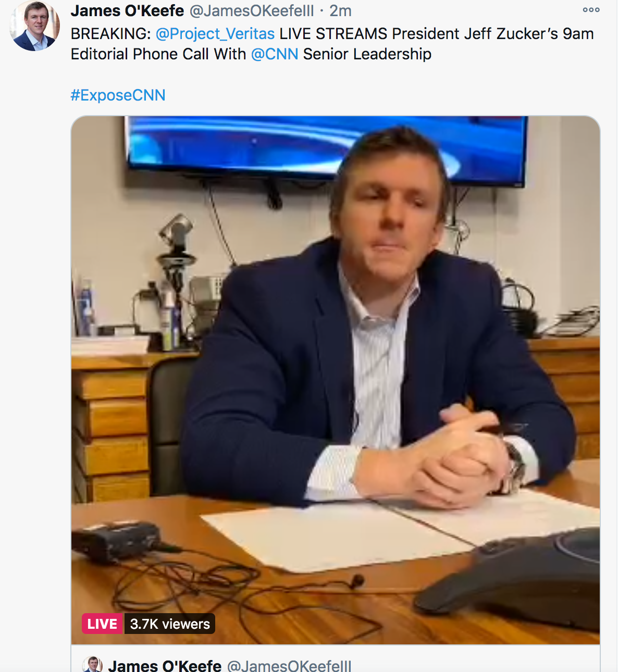Screen dimensions: 618x672
Task: Open the @Project_Veritas mention link
Action: coord(215,34)
